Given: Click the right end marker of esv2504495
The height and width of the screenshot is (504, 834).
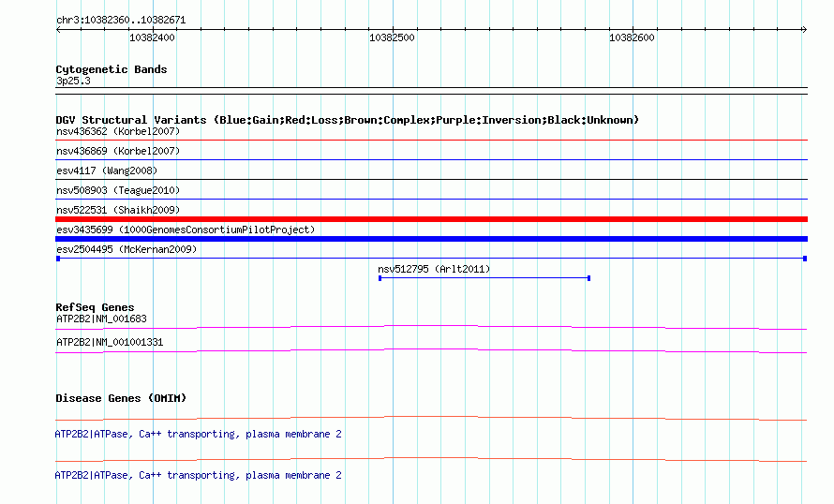Looking at the screenshot, I should tap(805, 259).
